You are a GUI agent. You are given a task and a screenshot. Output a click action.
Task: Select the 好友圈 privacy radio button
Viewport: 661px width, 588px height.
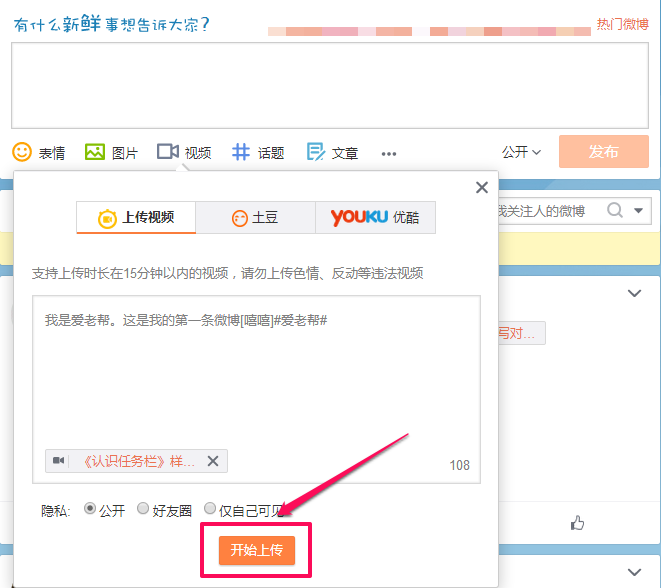[x=143, y=509]
